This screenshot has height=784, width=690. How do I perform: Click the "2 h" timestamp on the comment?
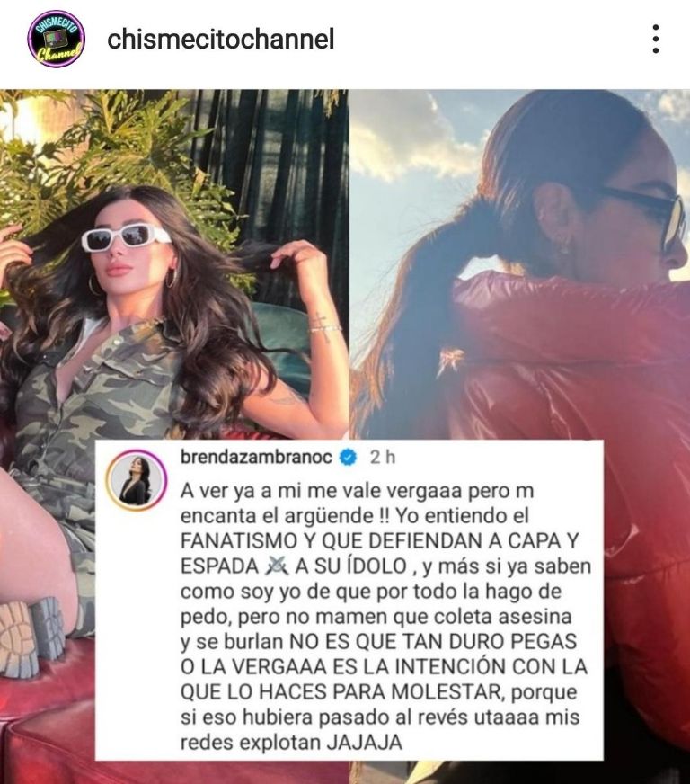click(x=382, y=457)
